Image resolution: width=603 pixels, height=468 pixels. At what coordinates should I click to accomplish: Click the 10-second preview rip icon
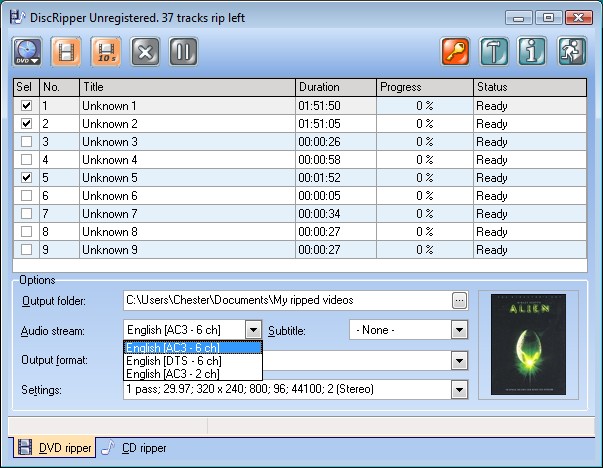pyautogui.click(x=105, y=51)
